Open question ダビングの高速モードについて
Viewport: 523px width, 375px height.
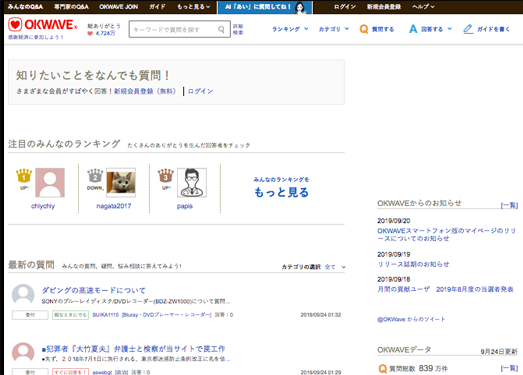pos(93,290)
